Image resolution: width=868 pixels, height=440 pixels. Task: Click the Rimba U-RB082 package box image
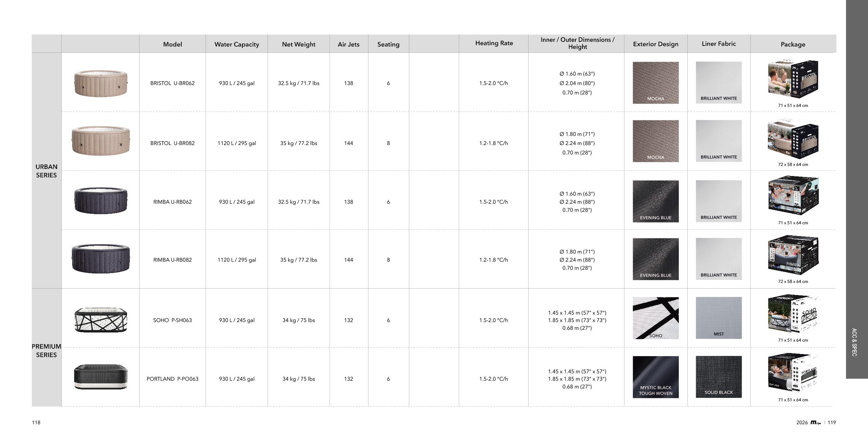pos(793,255)
